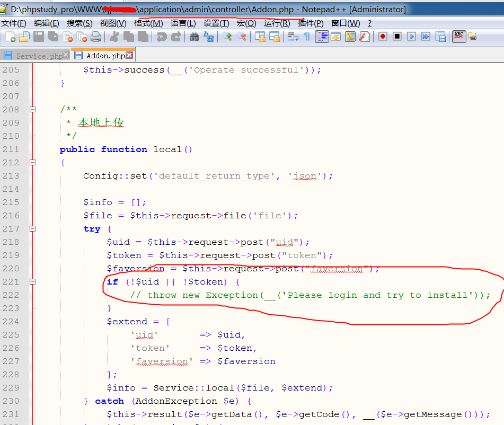This screenshot has height=425, width=504.
Task: Click the Undo arrow icon
Action: pos(161,36)
